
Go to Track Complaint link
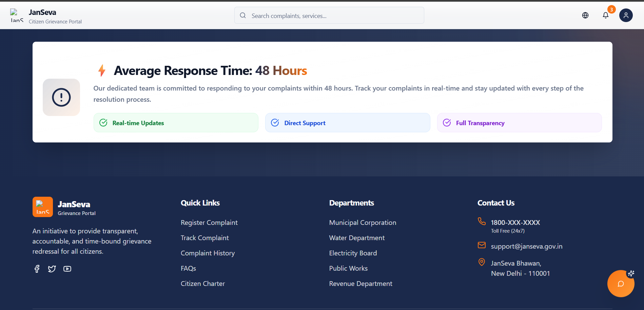tap(204, 238)
